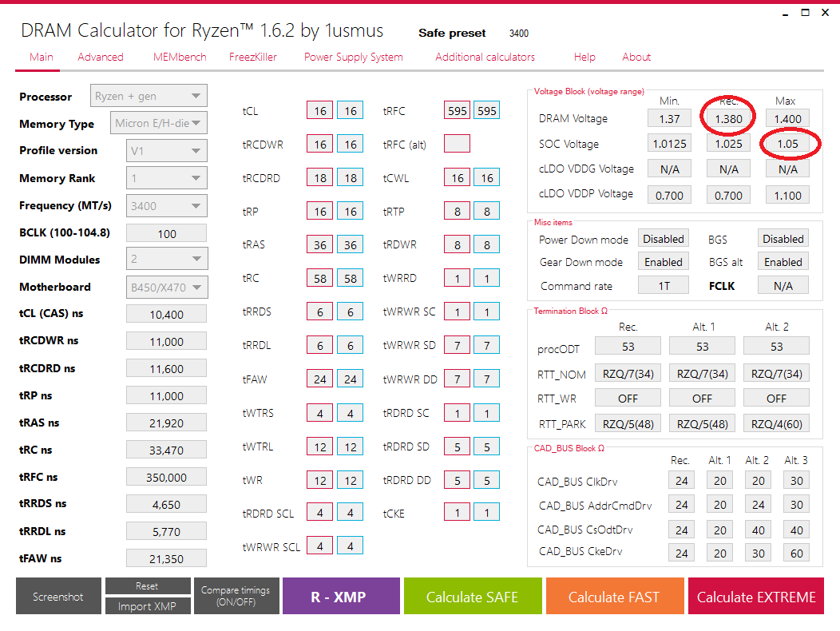
Task: Click the blue-bordered tRC value 58
Action: pos(351,278)
